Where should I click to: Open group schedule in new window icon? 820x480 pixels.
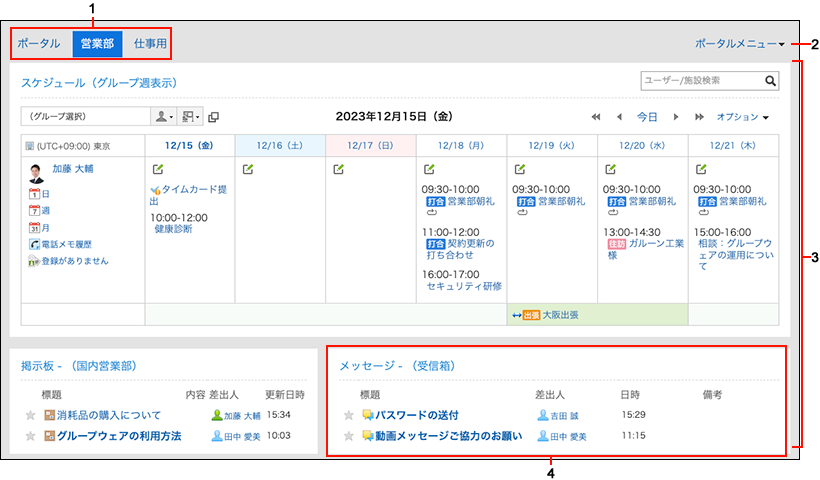coord(213,117)
